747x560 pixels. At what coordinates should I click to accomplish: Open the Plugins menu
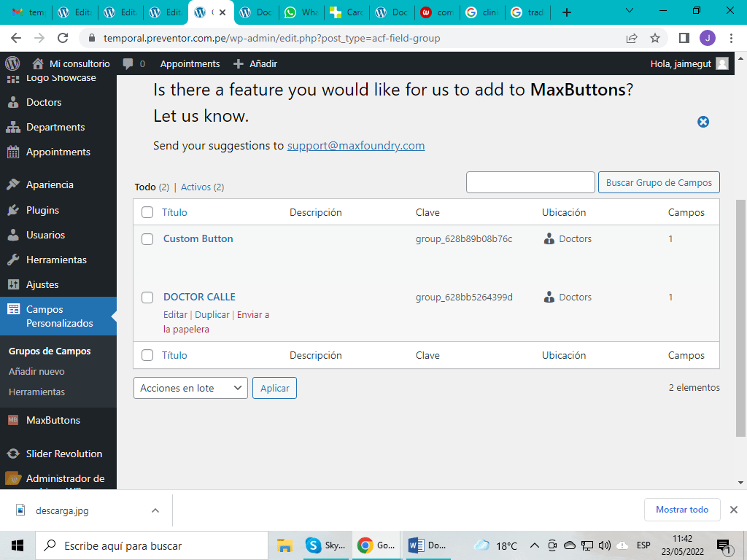click(x=42, y=210)
